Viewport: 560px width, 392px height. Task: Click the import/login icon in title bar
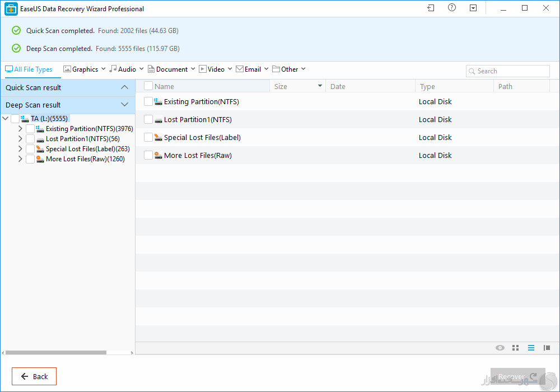click(431, 8)
